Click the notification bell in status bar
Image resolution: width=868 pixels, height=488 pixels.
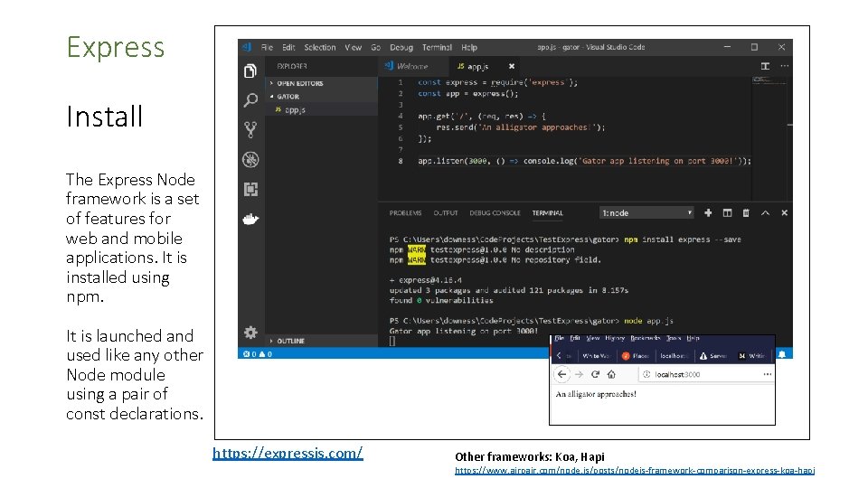point(781,354)
